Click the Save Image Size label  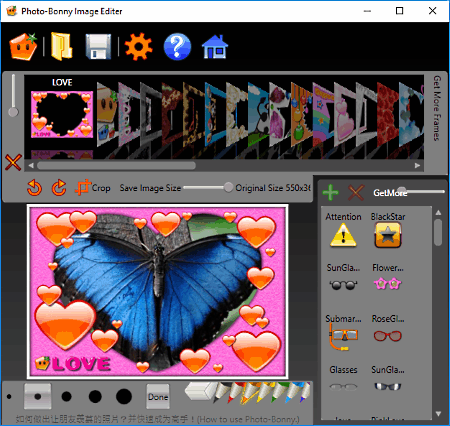(150, 188)
